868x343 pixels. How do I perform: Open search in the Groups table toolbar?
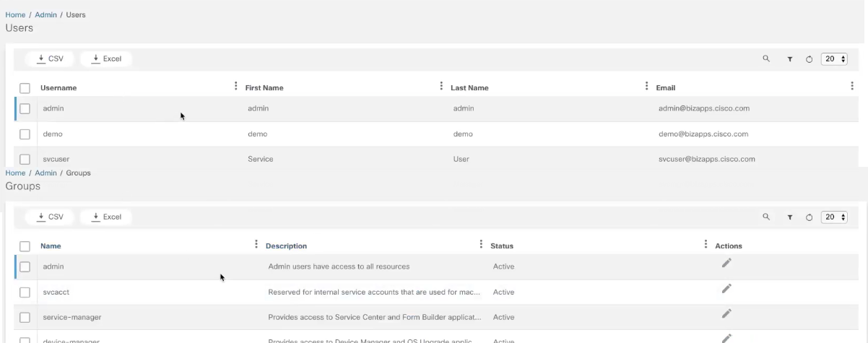pyautogui.click(x=766, y=217)
